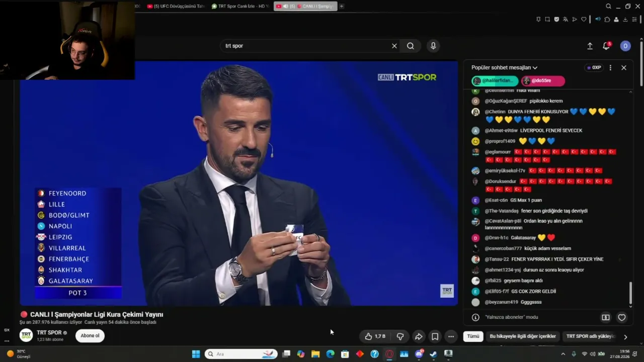
Task: Clear the 'trt spor' search text
Action: (x=394, y=46)
